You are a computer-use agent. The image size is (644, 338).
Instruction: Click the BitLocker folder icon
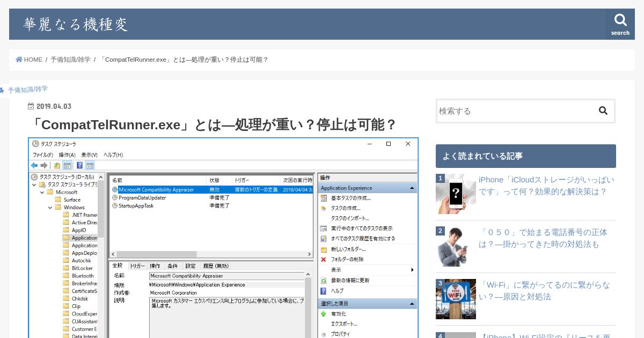(x=66, y=268)
